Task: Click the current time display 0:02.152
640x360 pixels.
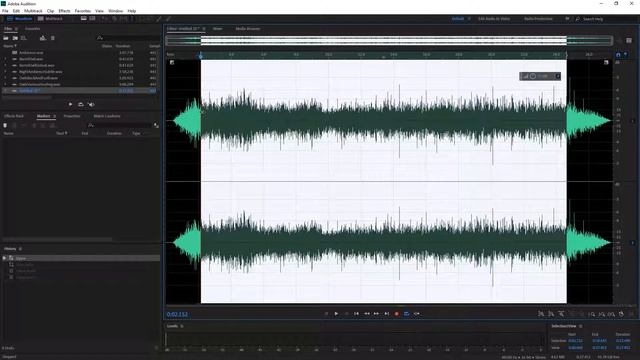Action: (x=177, y=314)
